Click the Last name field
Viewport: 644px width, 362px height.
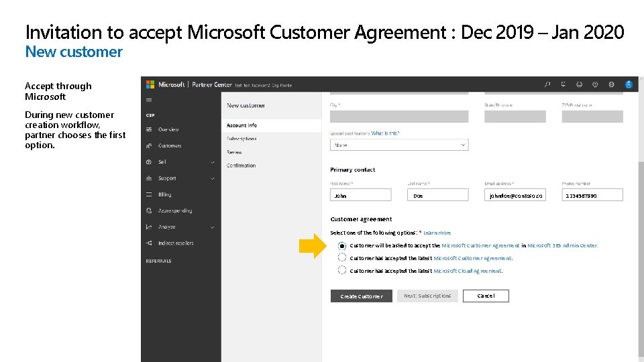coord(438,195)
